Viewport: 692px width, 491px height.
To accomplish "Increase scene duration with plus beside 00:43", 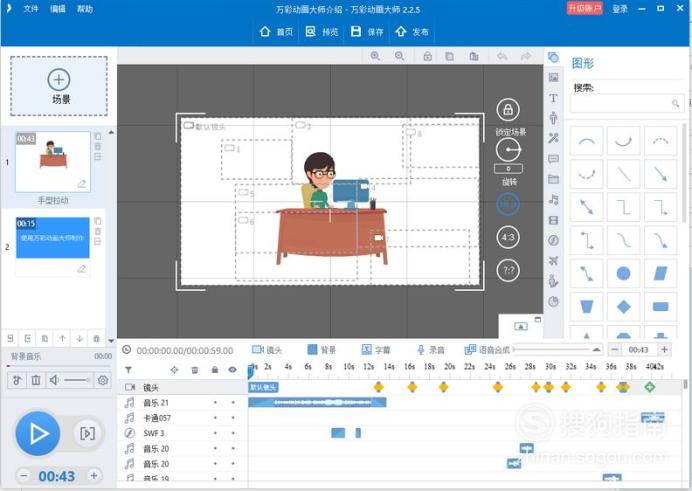I will click(x=94, y=475).
